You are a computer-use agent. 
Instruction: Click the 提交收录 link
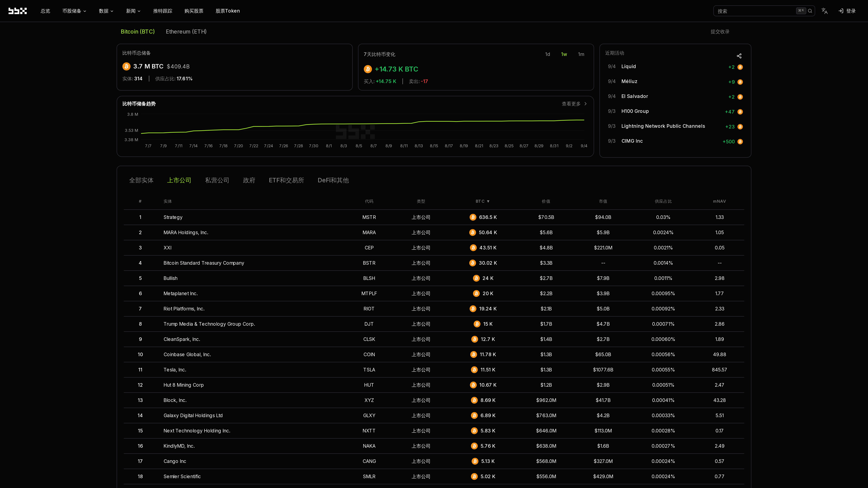[720, 32]
